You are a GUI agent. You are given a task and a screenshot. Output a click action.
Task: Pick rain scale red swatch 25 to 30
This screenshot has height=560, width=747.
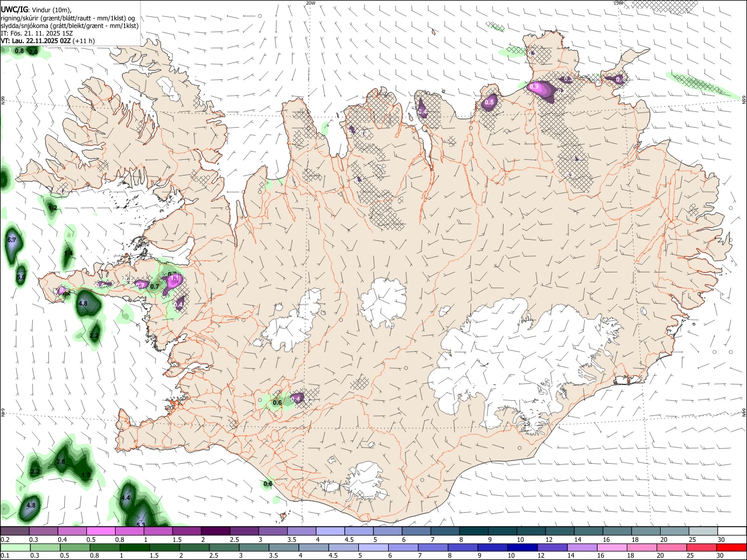(700, 547)
